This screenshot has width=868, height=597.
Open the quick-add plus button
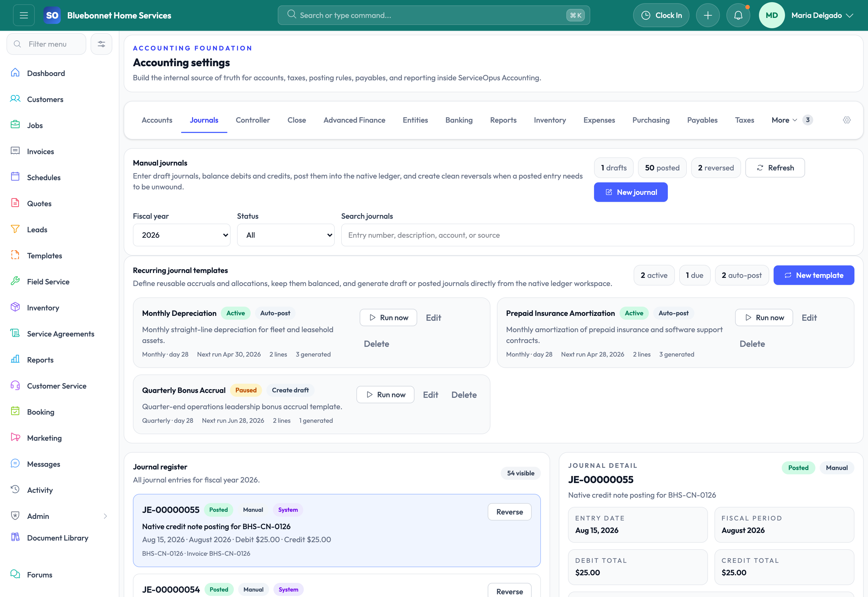(x=708, y=15)
